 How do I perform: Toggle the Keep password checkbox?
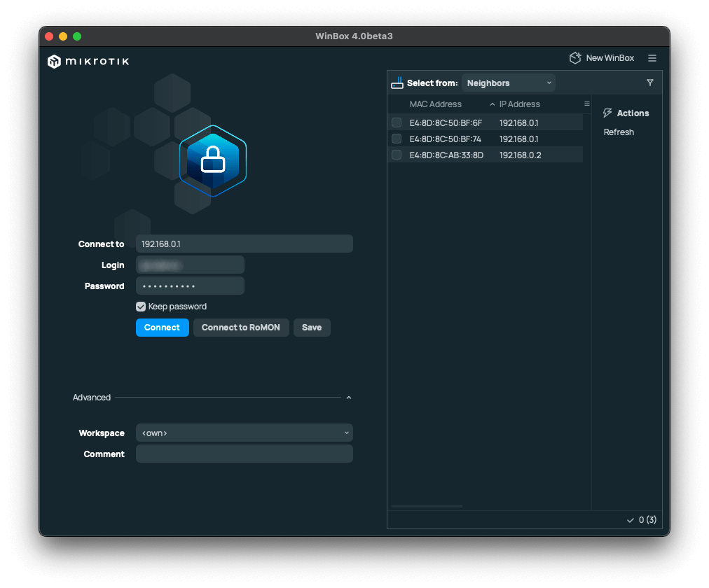point(141,307)
